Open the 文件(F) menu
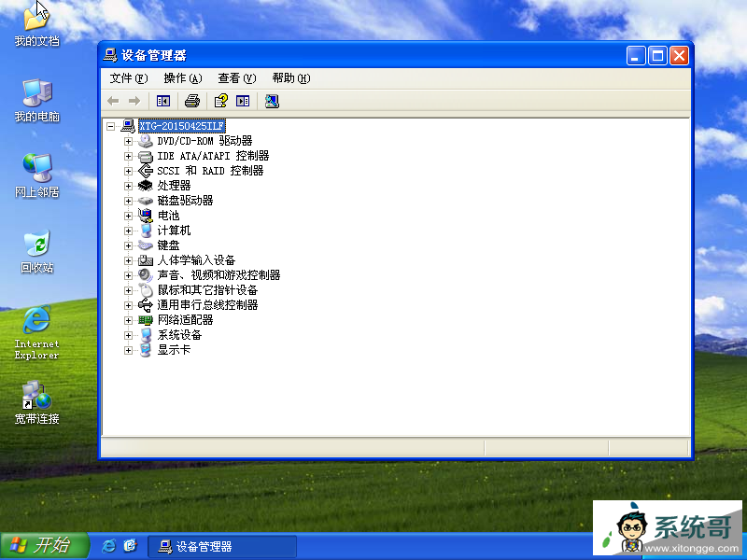Viewport: 747px width, 560px height. (x=129, y=78)
